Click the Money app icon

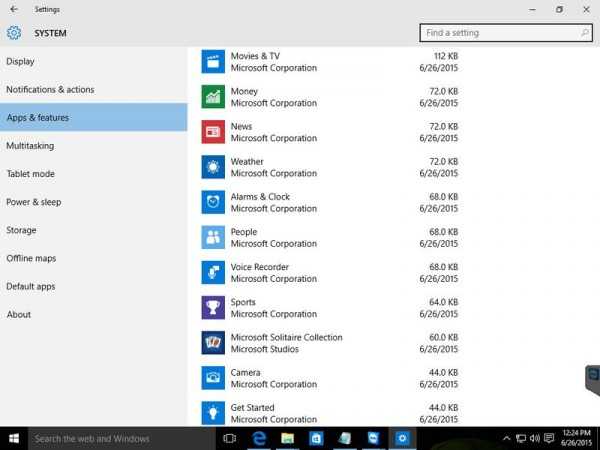213,97
